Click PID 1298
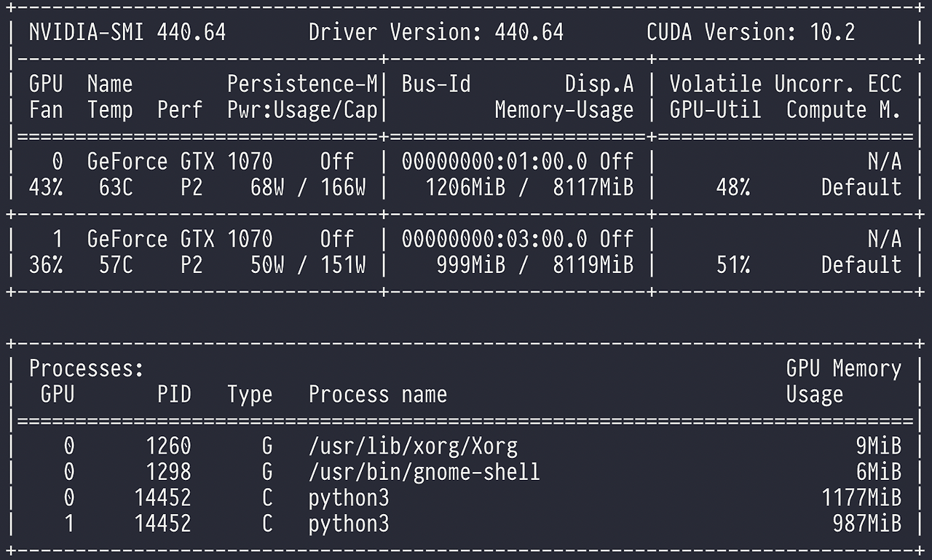Screen dimensions: 932x560 (168, 472)
